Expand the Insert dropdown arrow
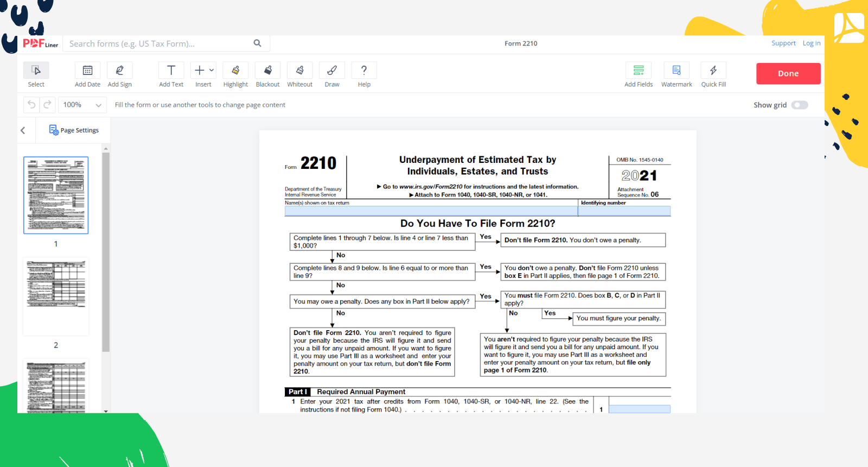 pyautogui.click(x=212, y=70)
